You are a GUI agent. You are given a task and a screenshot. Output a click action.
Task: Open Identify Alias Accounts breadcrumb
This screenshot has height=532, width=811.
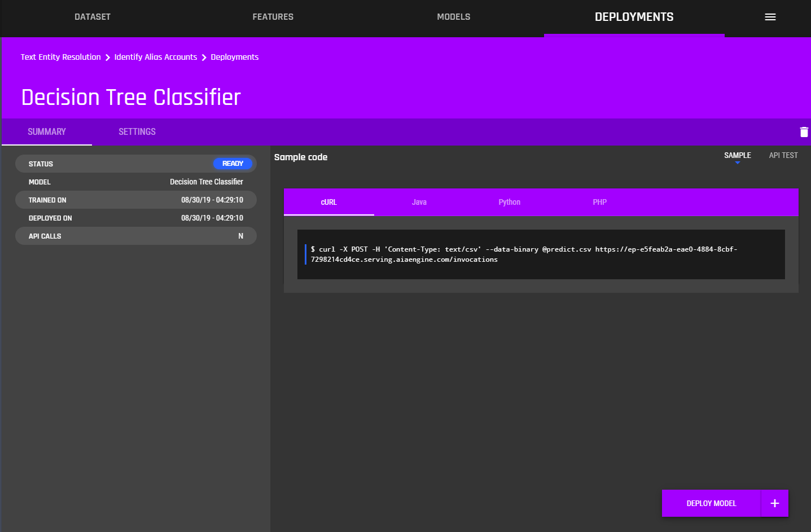pos(156,57)
